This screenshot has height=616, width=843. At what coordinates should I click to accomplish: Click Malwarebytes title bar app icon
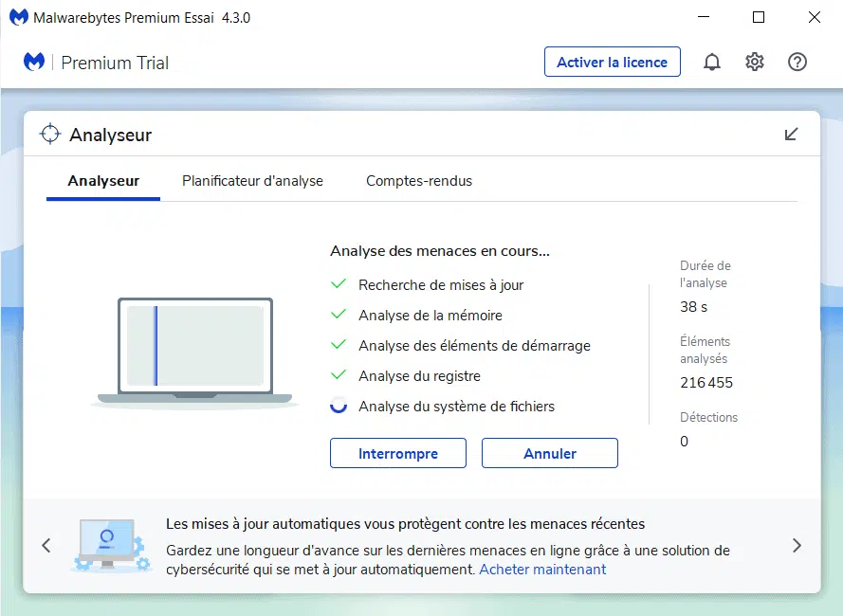tap(19, 17)
